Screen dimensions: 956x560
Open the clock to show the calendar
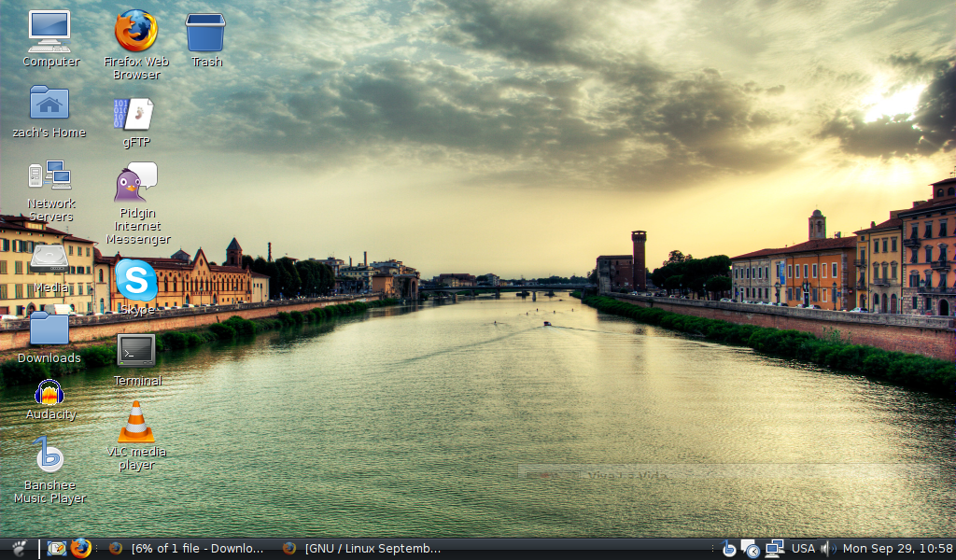coord(896,549)
